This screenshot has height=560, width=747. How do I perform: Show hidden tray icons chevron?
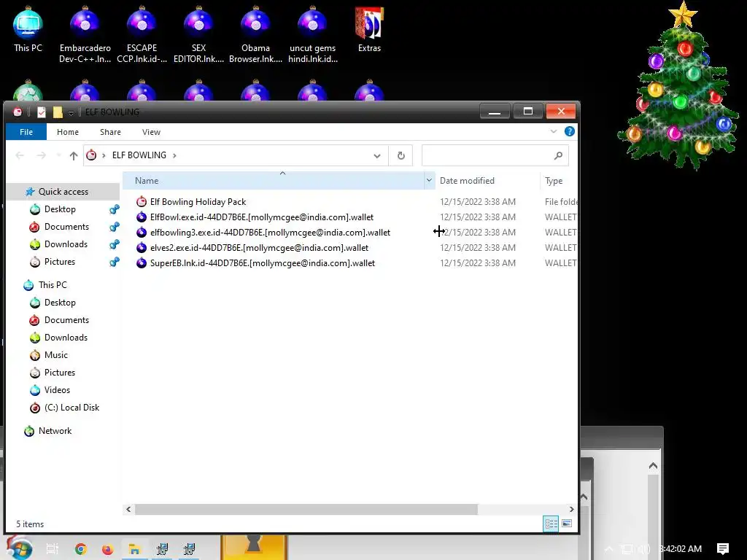point(608,549)
